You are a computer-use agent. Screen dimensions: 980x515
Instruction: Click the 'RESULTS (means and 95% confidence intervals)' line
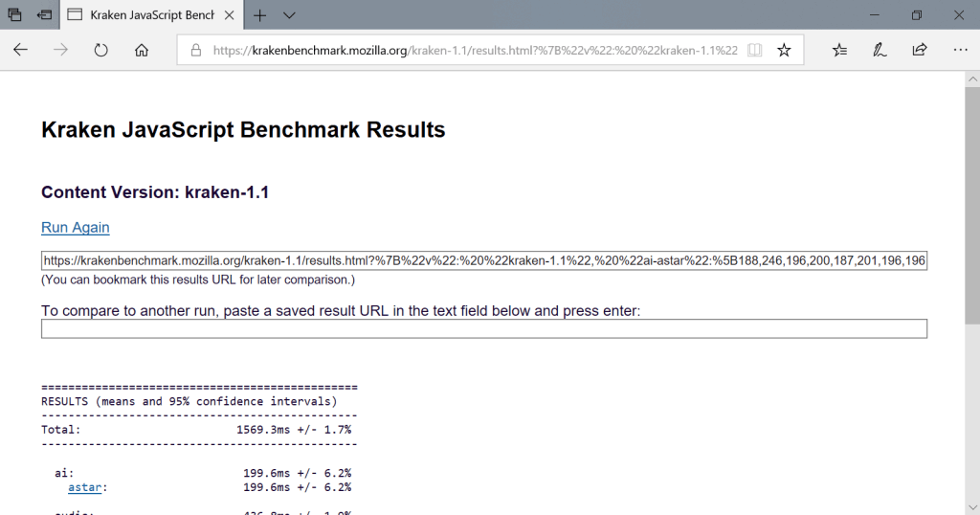pos(189,402)
